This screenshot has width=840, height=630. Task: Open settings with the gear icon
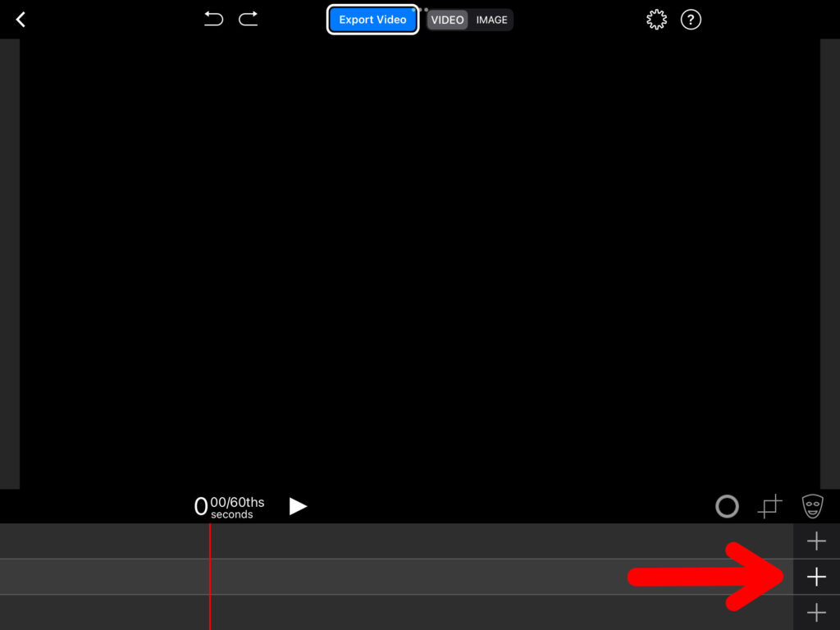coord(656,20)
